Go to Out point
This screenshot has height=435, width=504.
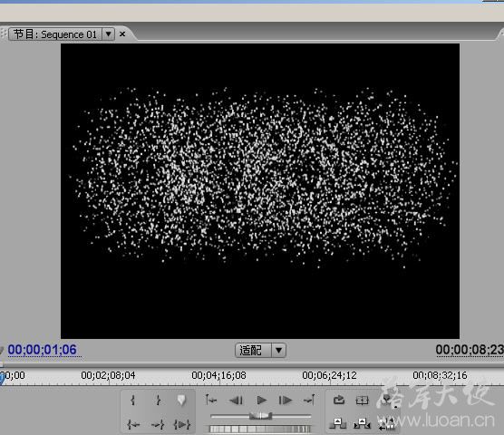158,425
